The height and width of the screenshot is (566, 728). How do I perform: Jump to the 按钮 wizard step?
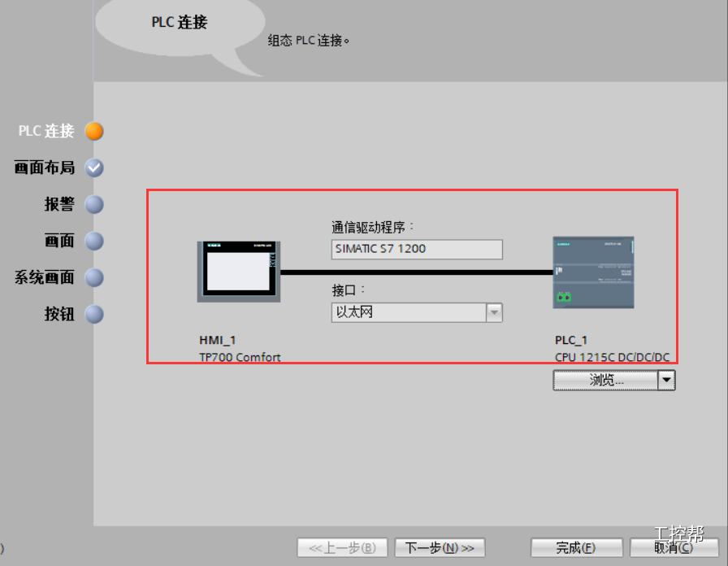(x=59, y=315)
